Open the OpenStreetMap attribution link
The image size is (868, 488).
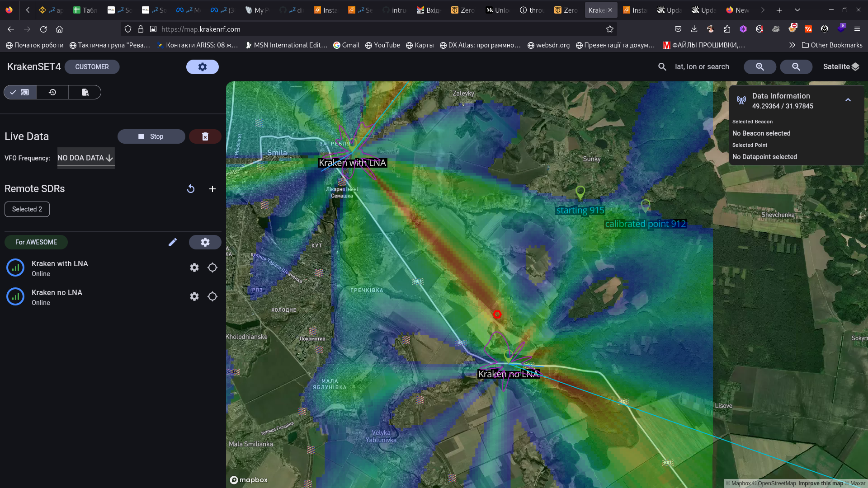click(x=774, y=483)
